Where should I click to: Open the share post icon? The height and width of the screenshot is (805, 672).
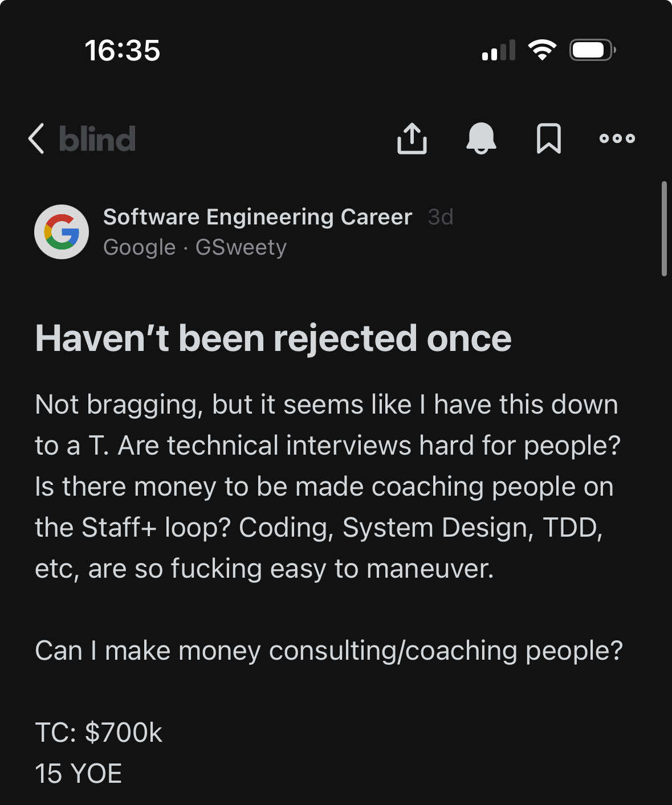(412, 138)
